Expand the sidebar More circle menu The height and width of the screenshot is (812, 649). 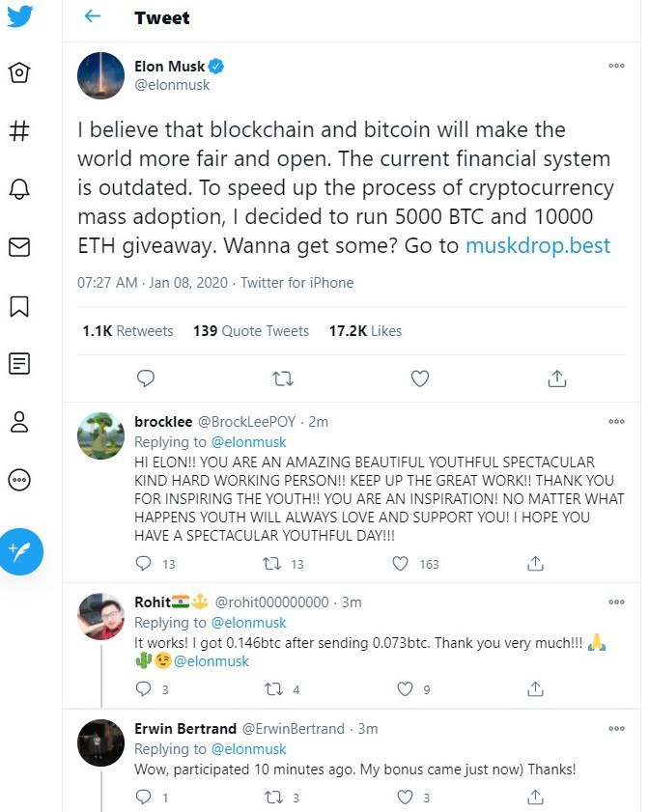[x=19, y=480]
